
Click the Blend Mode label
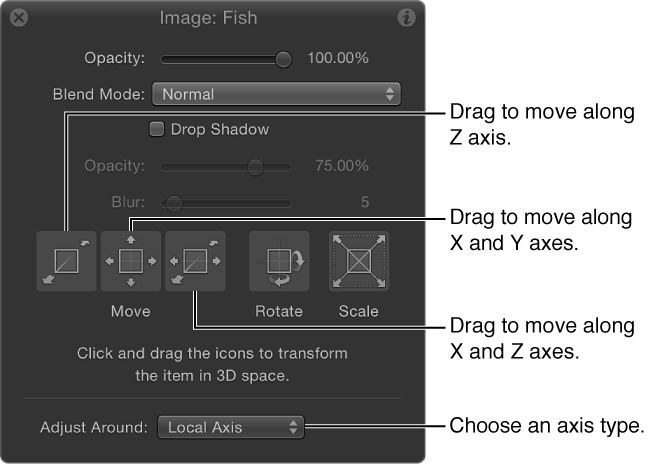[98, 95]
